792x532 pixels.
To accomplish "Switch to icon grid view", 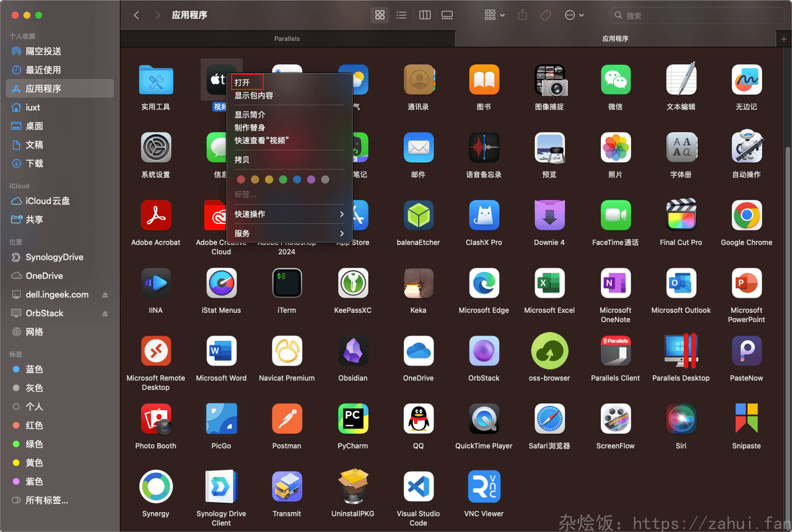I will point(380,15).
